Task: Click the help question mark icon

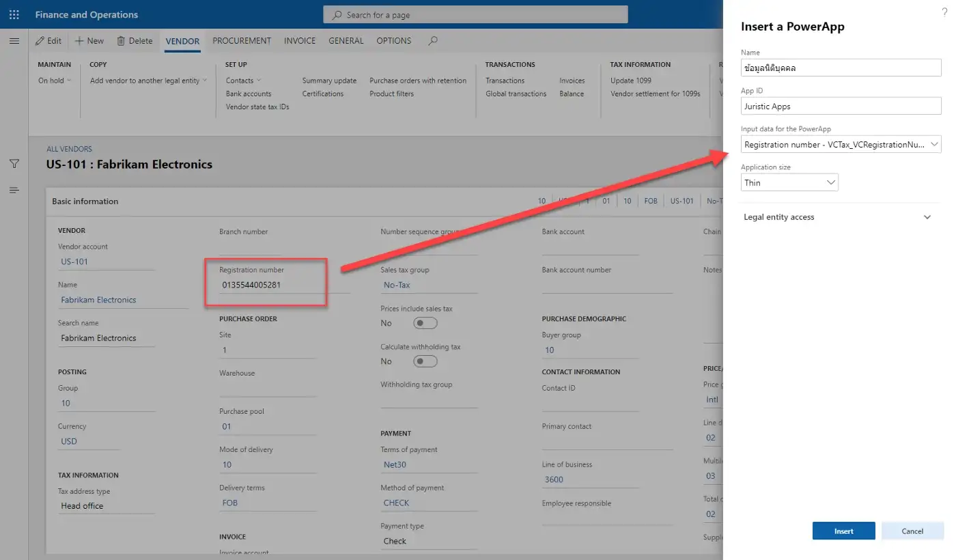Action: pyautogui.click(x=944, y=11)
